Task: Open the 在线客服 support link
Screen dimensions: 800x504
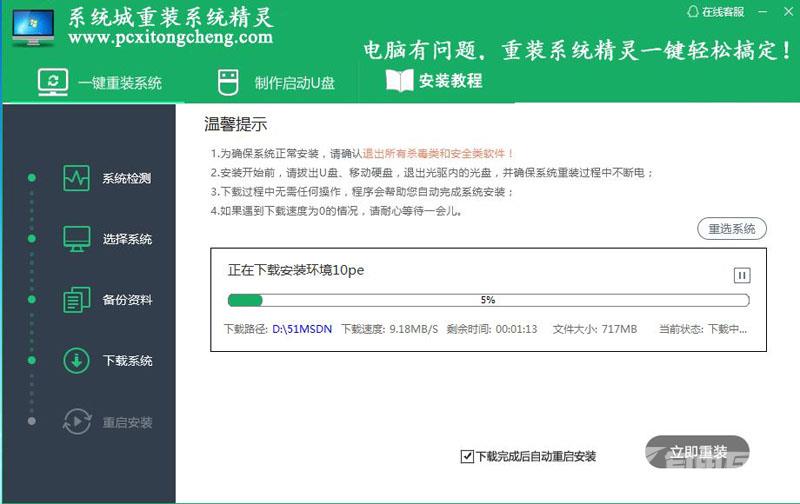Action: pyautogui.click(x=715, y=12)
